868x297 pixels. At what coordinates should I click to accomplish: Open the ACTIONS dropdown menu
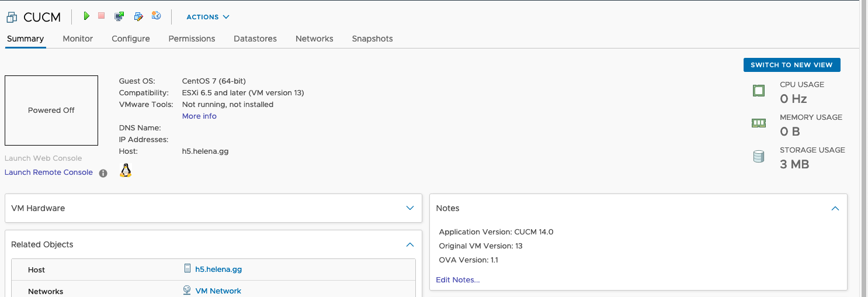coord(207,17)
